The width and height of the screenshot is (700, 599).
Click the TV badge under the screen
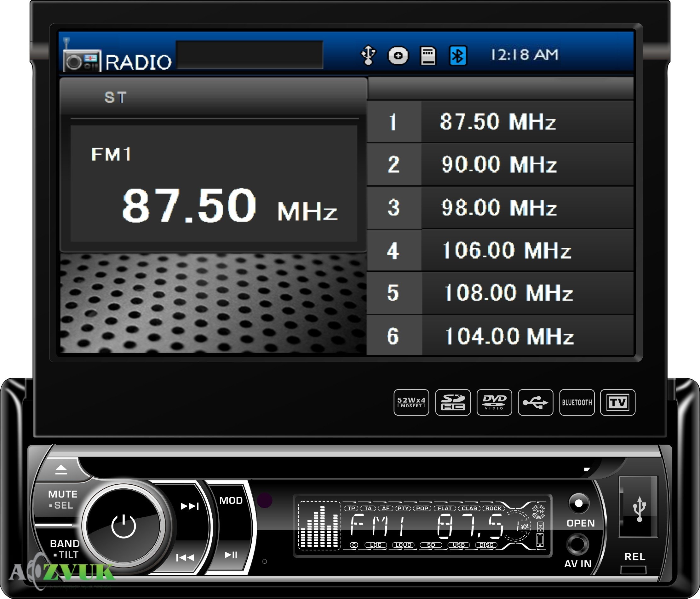coord(618,402)
